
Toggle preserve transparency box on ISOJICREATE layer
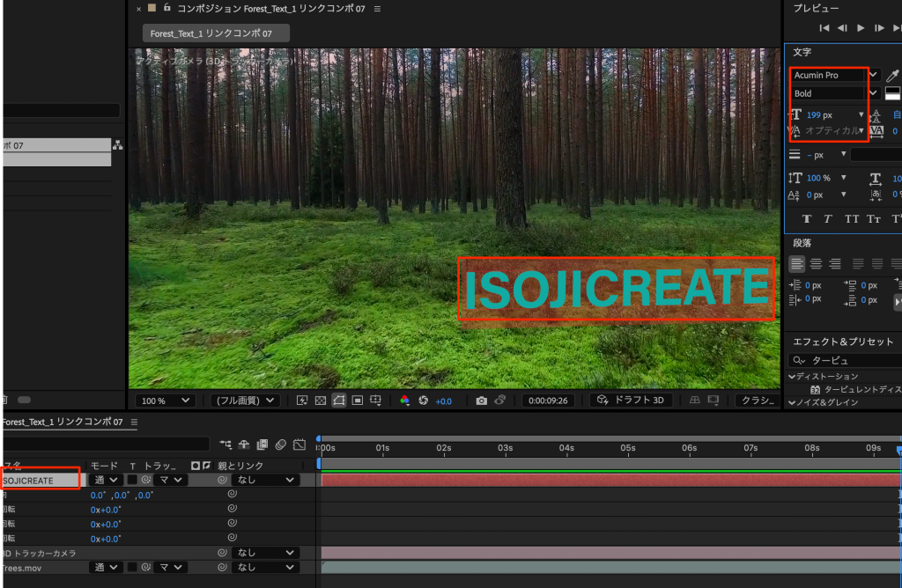pos(132,481)
